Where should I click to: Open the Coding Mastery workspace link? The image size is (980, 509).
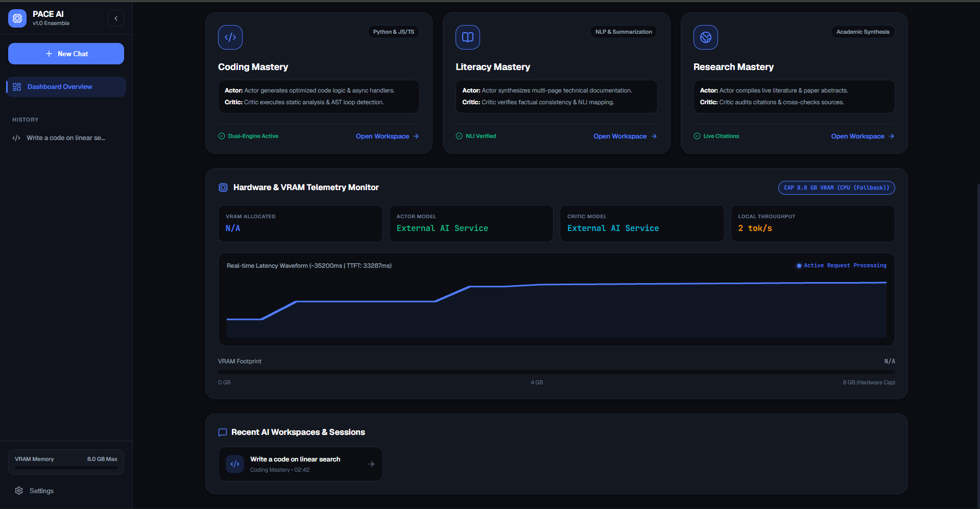(387, 136)
